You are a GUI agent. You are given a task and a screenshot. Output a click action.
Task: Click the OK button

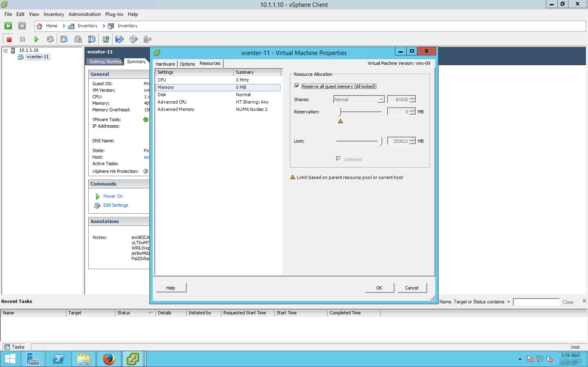pyautogui.click(x=379, y=288)
